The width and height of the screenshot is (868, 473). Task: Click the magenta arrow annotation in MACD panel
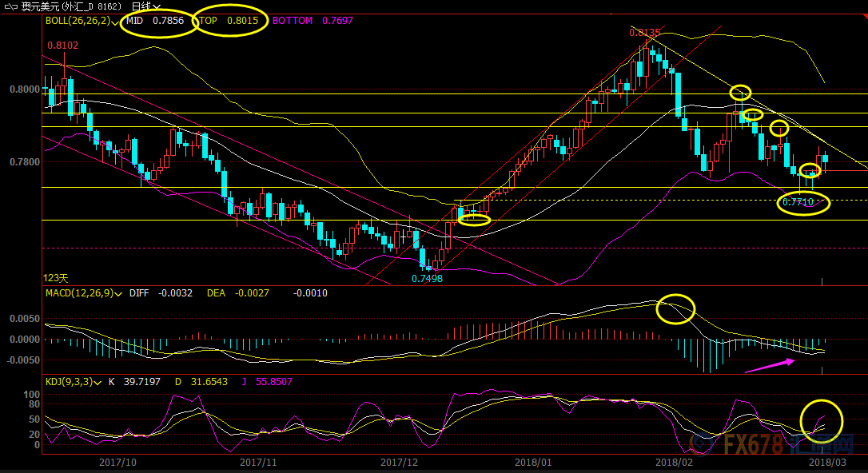coord(769,365)
